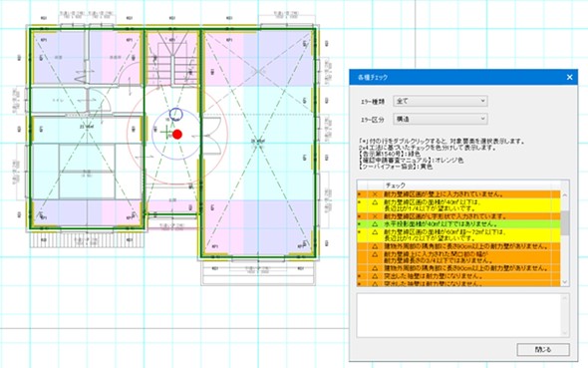
Task: Select row 耐力壁線区画が壁上に入力されていません
Action: [459, 194]
